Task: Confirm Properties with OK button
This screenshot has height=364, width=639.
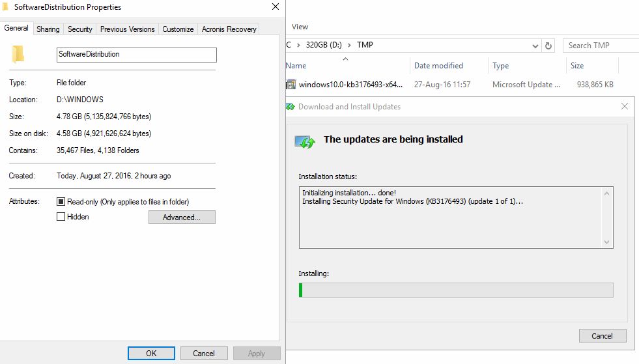Action: point(151,354)
